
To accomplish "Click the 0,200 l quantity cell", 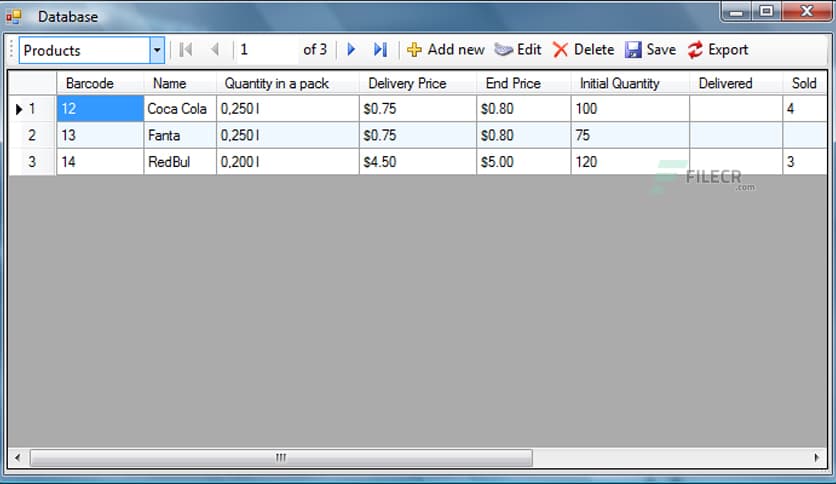I will [288, 162].
